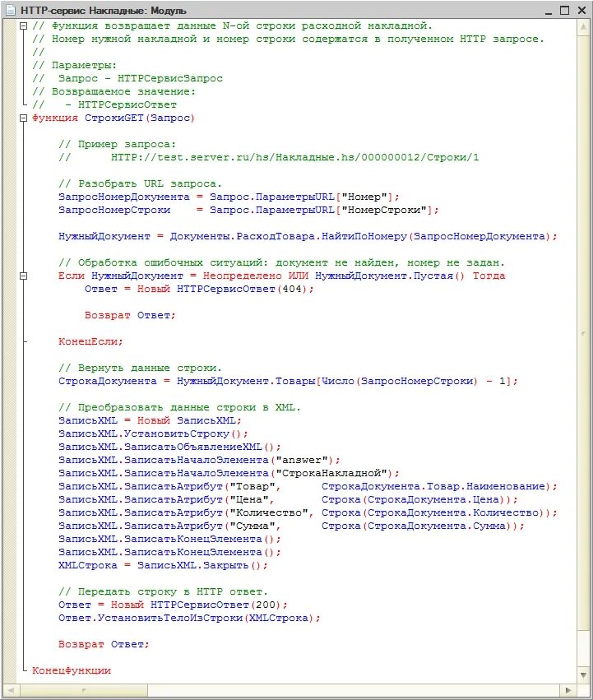Click the example URL comment line
Screen dimensions: 593x700
click(268, 158)
